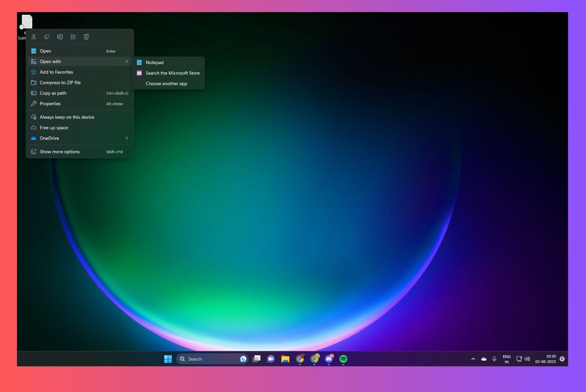
Task: Open Task View from the taskbar
Action: coord(256,359)
